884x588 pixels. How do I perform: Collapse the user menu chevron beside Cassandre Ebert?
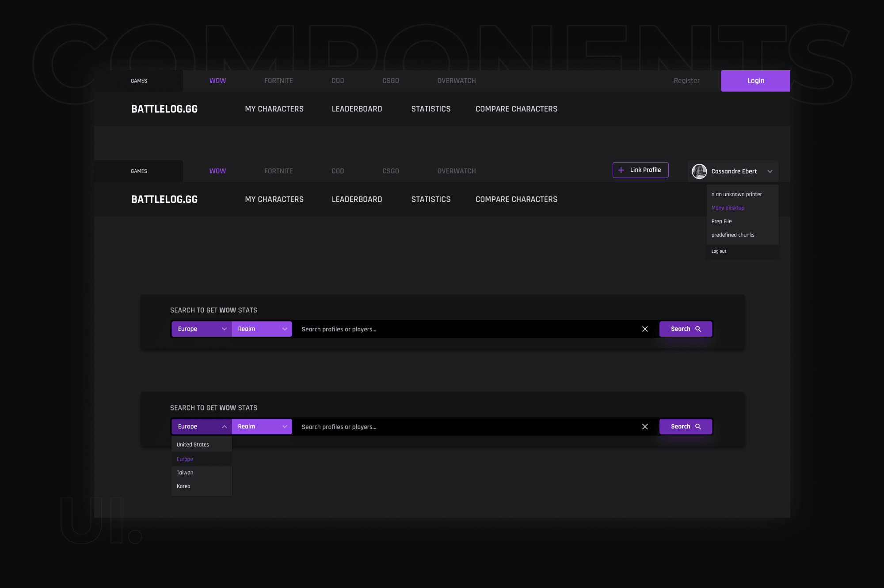pyautogui.click(x=770, y=171)
